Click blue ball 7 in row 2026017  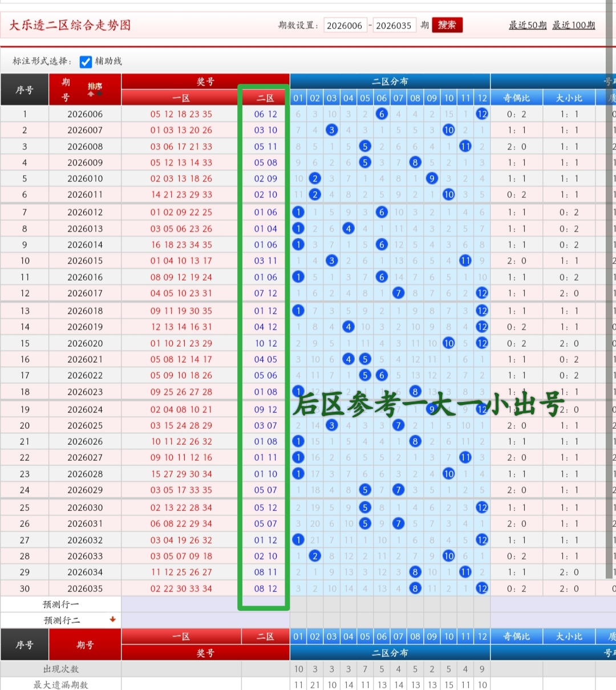pos(398,293)
